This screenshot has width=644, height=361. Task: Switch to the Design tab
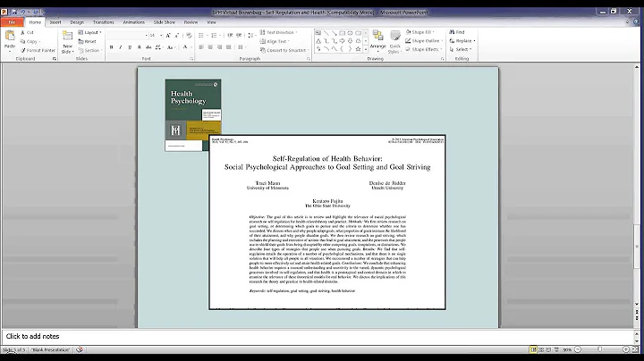(x=77, y=22)
